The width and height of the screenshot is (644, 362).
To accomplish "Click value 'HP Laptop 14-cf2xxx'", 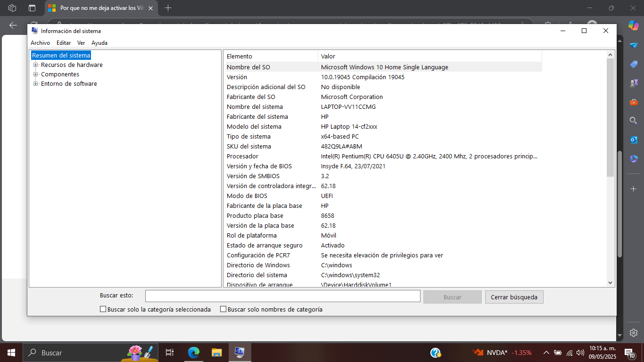I will click(349, 126).
